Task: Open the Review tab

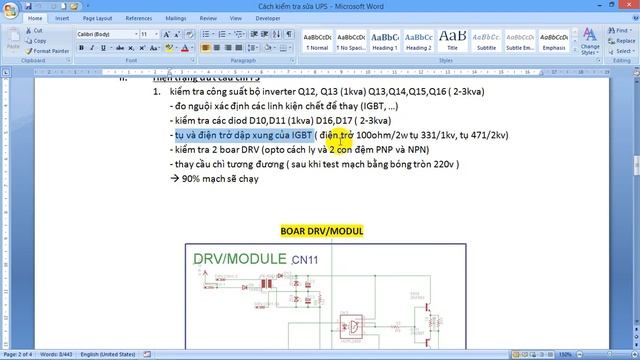Action: point(208,18)
